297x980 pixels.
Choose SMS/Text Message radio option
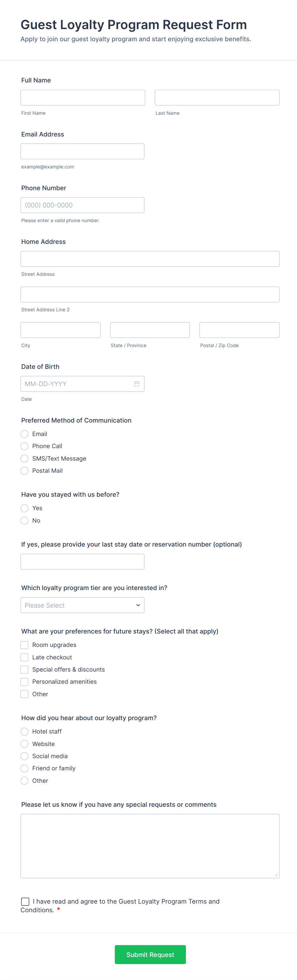[x=25, y=458]
